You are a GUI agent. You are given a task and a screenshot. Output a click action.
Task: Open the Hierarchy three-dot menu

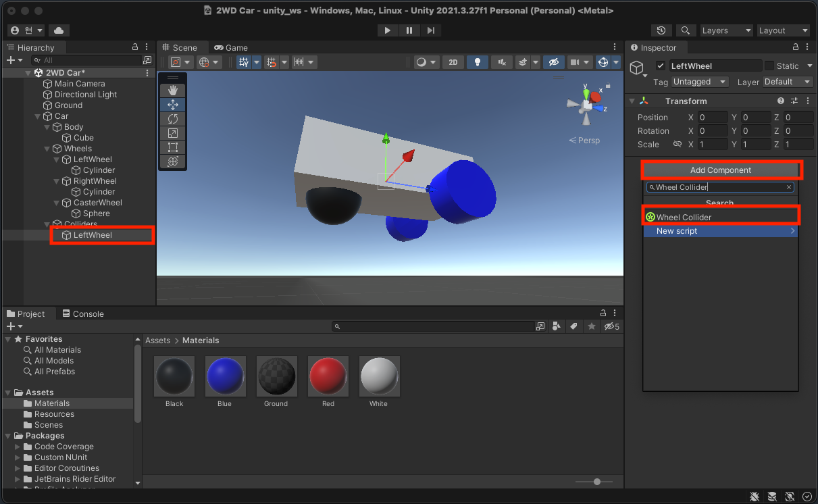click(x=148, y=47)
